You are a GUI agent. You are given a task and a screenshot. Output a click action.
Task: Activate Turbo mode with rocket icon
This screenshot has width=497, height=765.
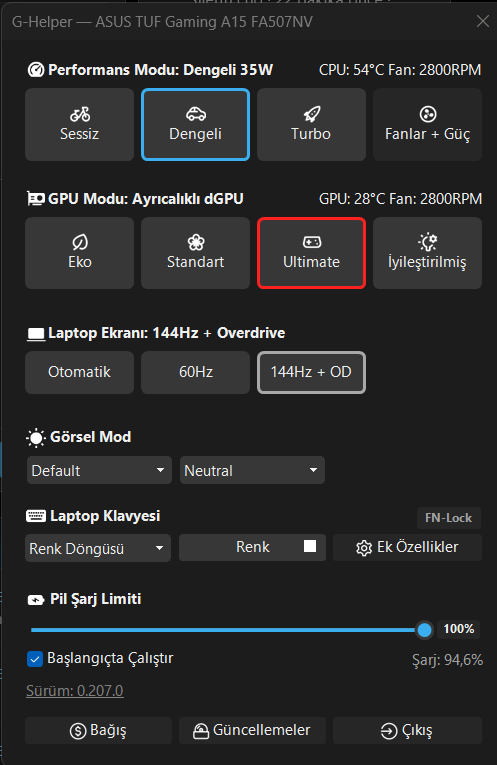click(311, 124)
